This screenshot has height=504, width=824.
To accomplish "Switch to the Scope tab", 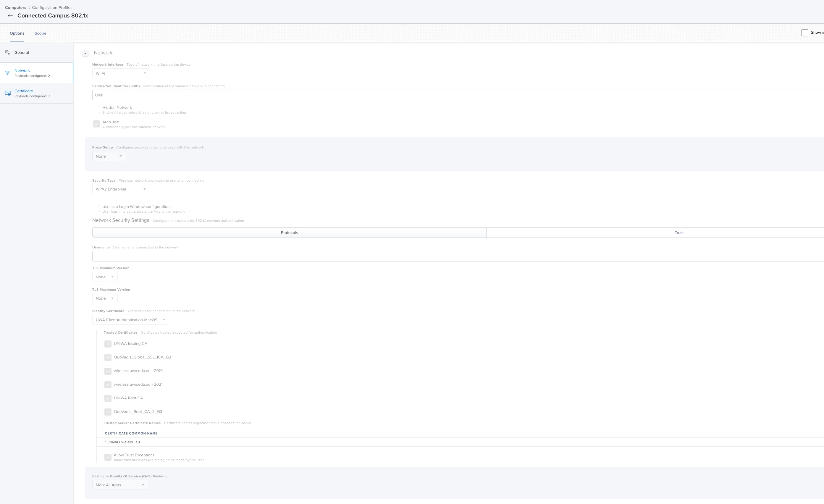I will [41, 33].
